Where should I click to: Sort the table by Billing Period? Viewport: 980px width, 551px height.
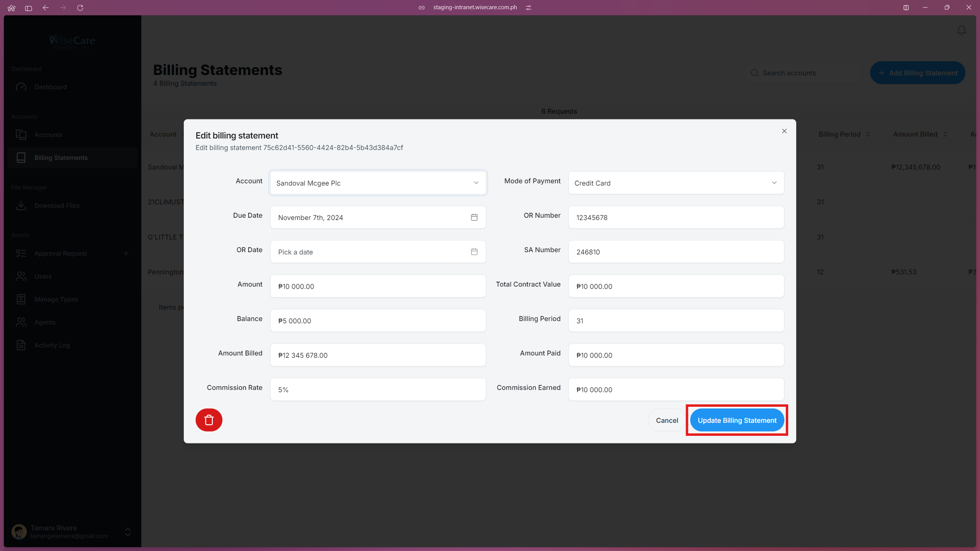tap(867, 134)
